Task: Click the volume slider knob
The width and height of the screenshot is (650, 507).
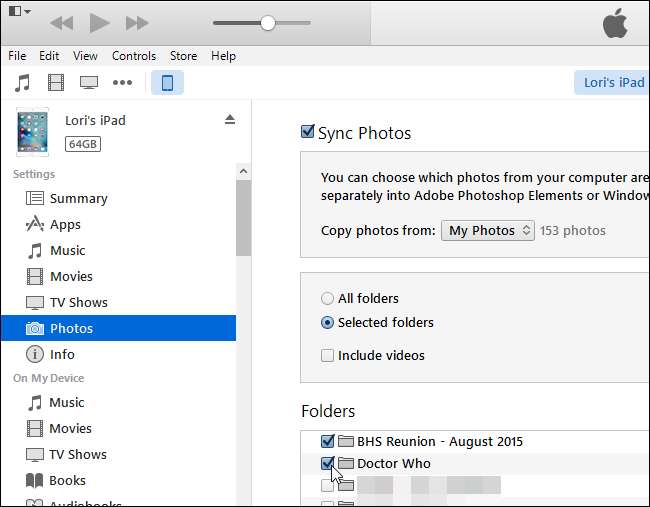Action: 267,22
